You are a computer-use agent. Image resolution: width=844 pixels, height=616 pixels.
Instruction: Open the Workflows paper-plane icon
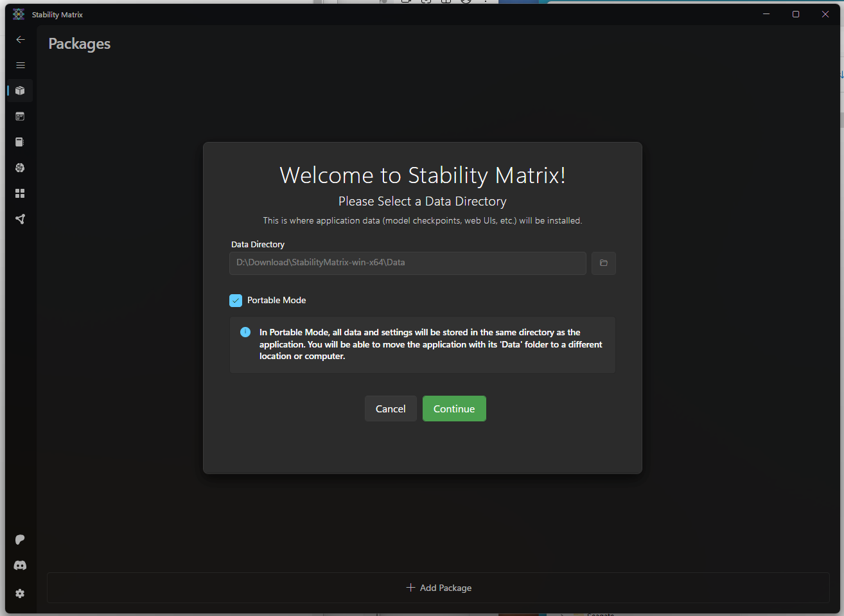pos(20,218)
